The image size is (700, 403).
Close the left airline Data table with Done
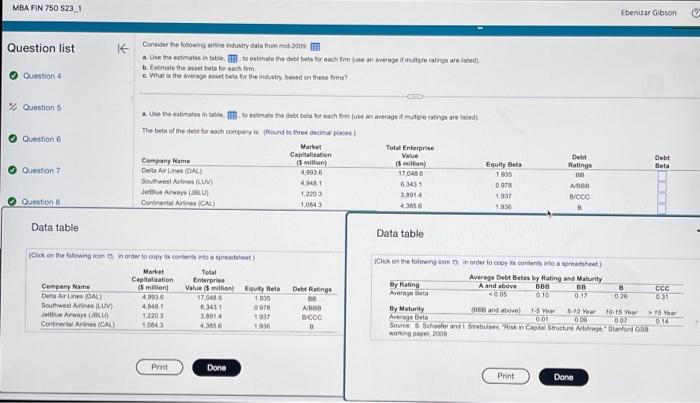click(217, 368)
